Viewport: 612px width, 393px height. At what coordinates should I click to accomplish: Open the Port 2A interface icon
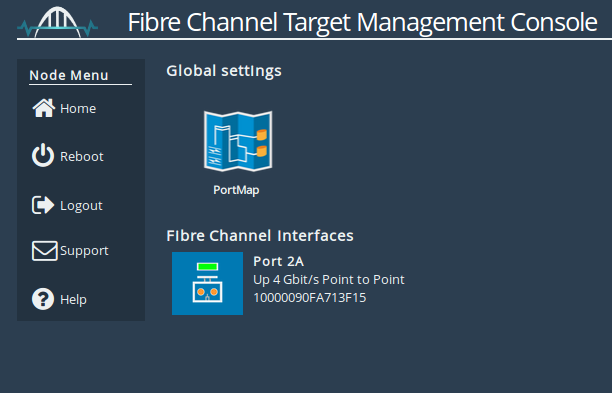pyautogui.click(x=207, y=283)
